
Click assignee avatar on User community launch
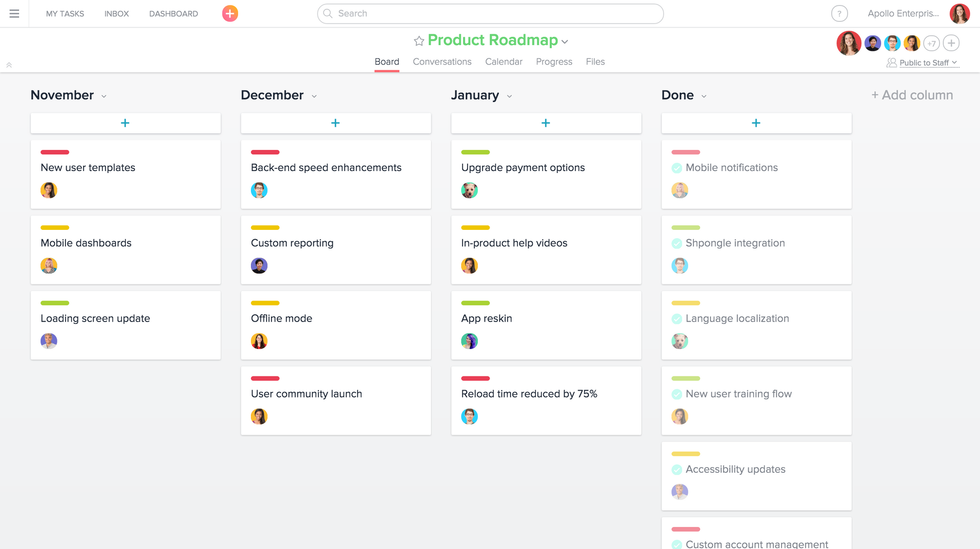259,417
